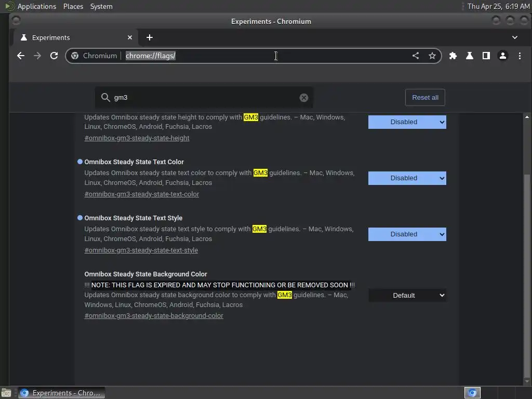Open the Background Color Default dropdown
Screen dimensions: 532x399
point(407,296)
